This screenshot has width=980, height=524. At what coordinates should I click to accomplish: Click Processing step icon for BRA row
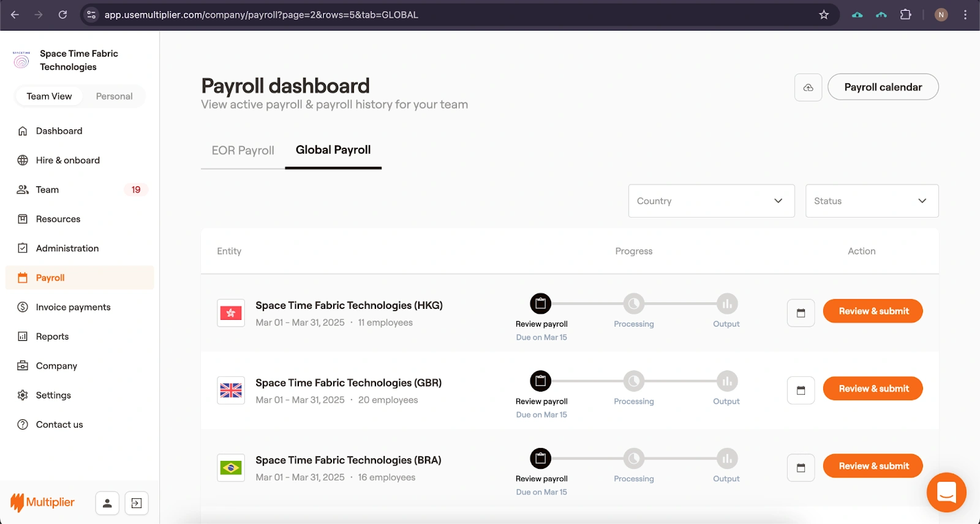(634, 458)
